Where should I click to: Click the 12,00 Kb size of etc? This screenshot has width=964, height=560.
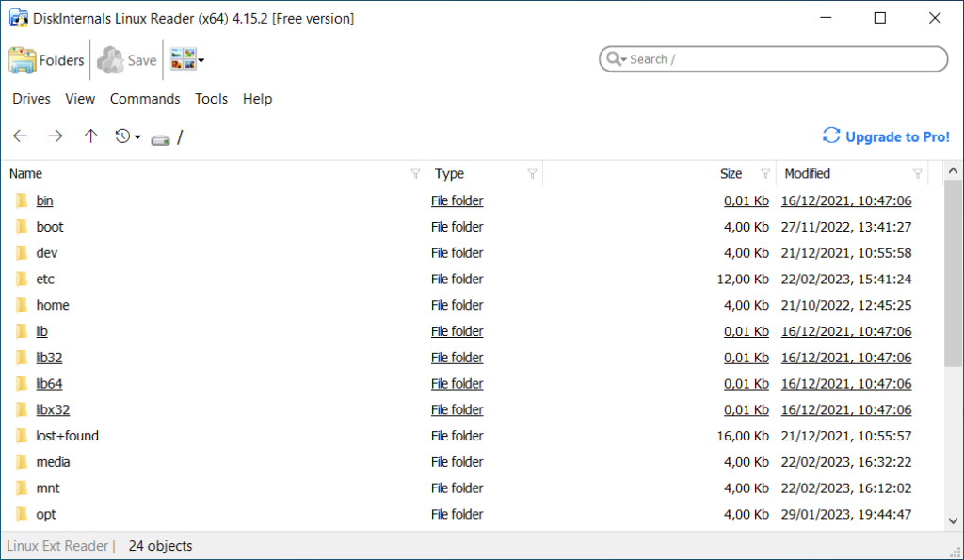click(x=743, y=280)
